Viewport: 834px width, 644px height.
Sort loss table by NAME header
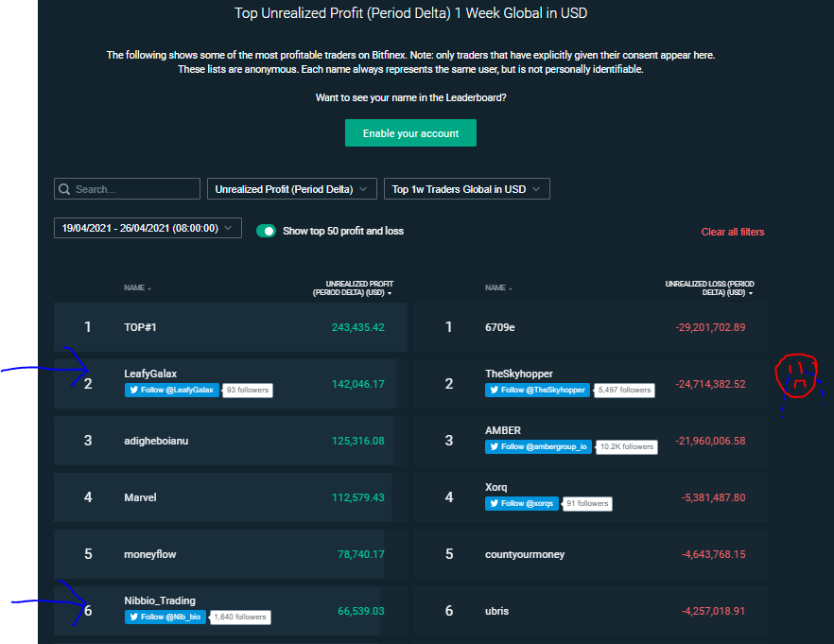coord(498,287)
